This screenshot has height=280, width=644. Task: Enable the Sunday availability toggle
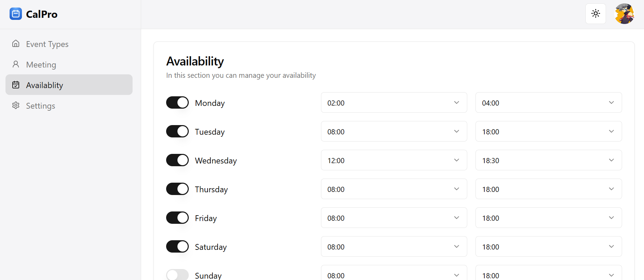click(x=177, y=275)
